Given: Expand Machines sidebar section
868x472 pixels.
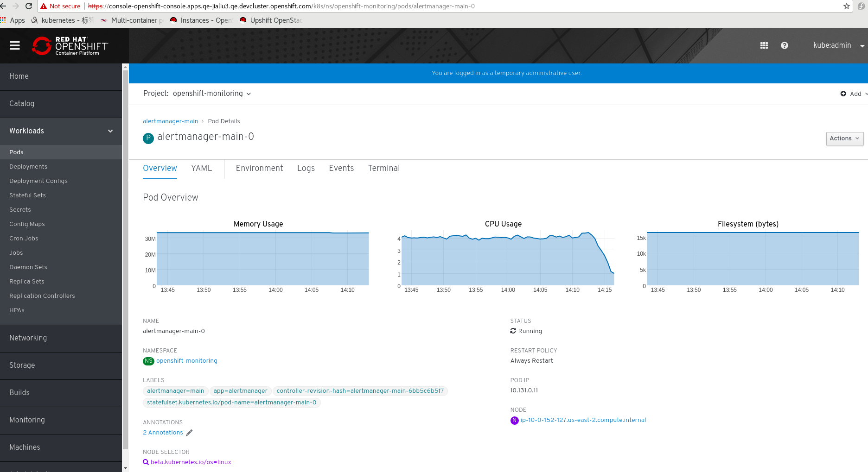Looking at the screenshot, I should [61, 447].
